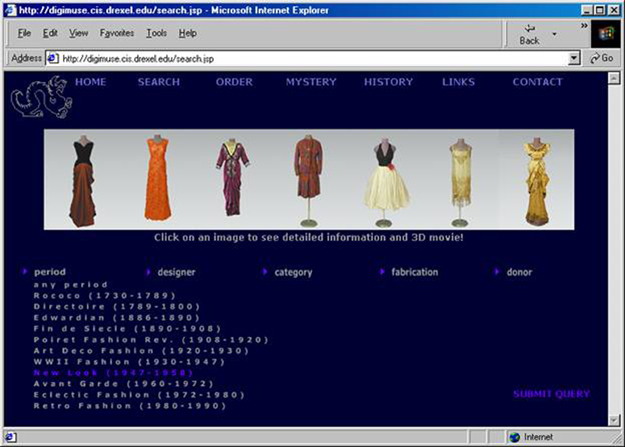
Task: Expand the period filter arrow
Action: click(x=25, y=272)
